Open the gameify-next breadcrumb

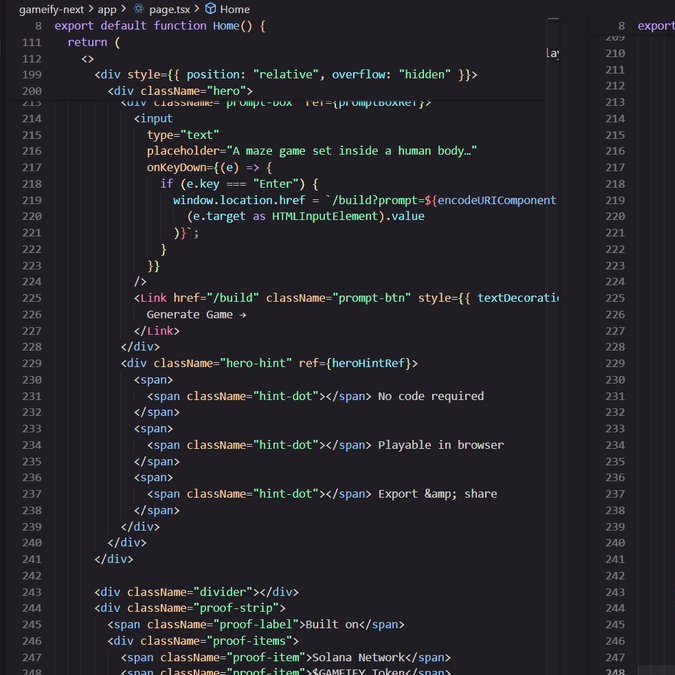click(x=51, y=9)
